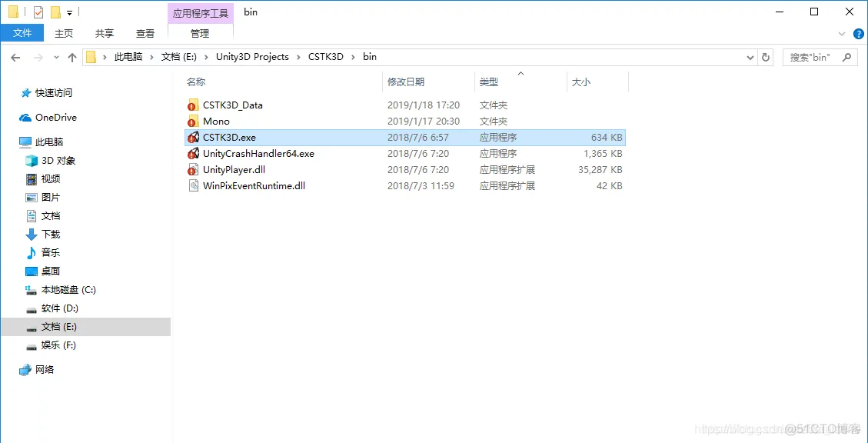The image size is (868, 443).
Task: Sort by the 大小 column header
Action: click(x=580, y=82)
